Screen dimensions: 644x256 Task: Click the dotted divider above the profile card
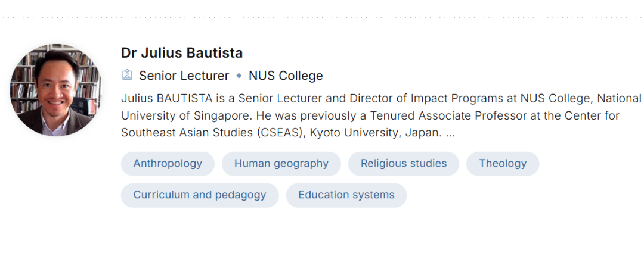point(322,17)
